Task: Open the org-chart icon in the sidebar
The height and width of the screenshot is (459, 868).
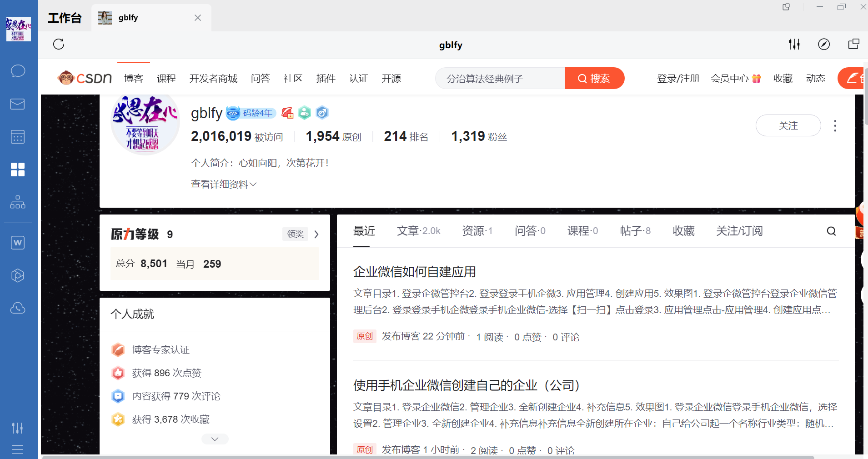Action: (17, 202)
